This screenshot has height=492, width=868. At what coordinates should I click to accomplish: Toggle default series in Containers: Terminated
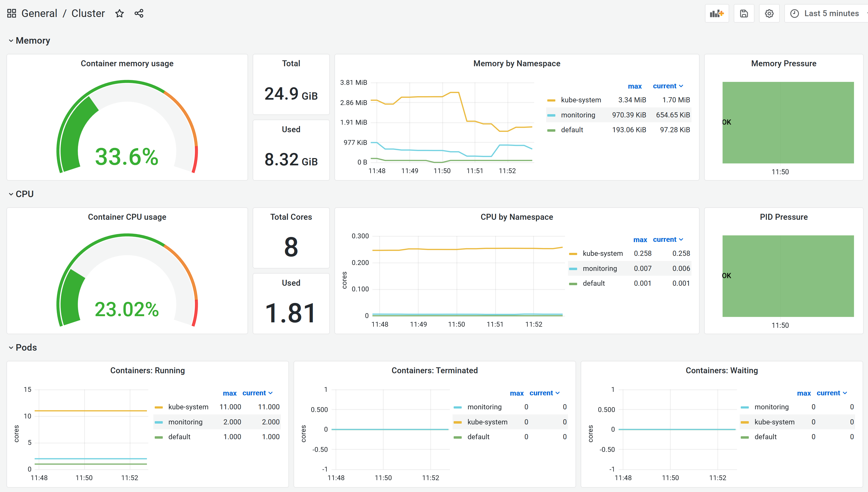[478, 437]
